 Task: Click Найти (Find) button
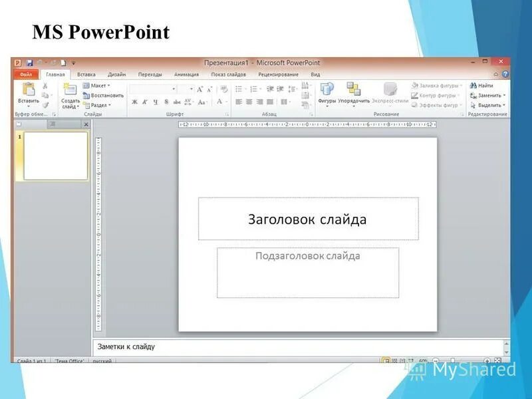(x=481, y=86)
